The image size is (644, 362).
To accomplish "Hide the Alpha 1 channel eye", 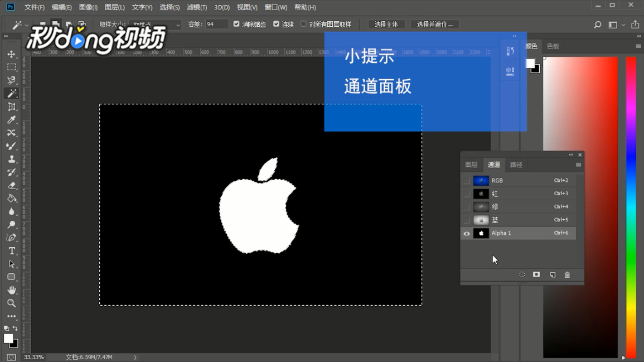I will pos(466,233).
